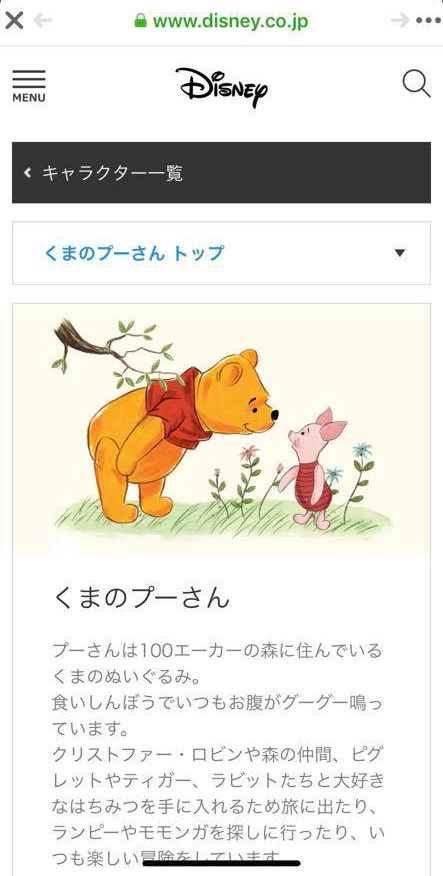Expand the page selector triangle arrow
This screenshot has width=443, height=876.
click(399, 253)
